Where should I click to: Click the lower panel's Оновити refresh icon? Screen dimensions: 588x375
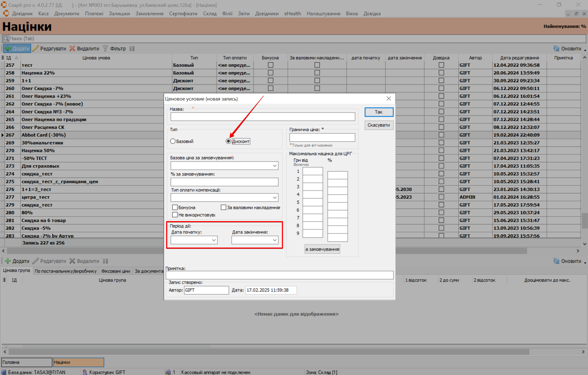pyautogui.click(x=556, y=261)
